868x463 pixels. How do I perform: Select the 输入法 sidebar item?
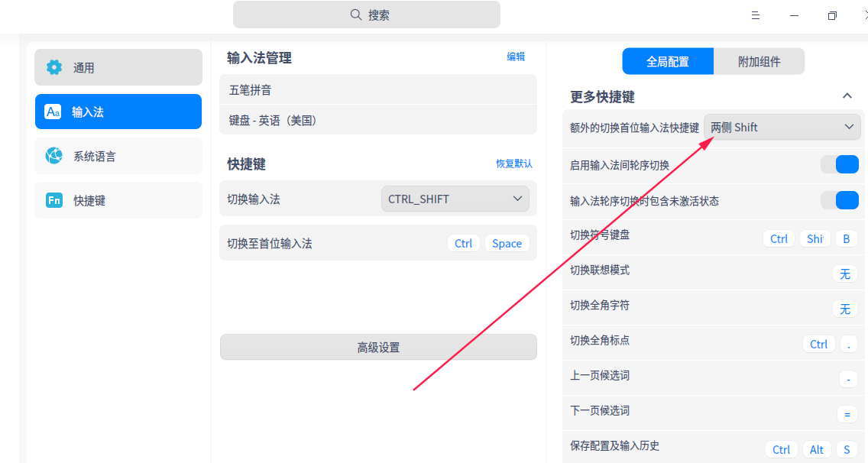tap(118, 112)
